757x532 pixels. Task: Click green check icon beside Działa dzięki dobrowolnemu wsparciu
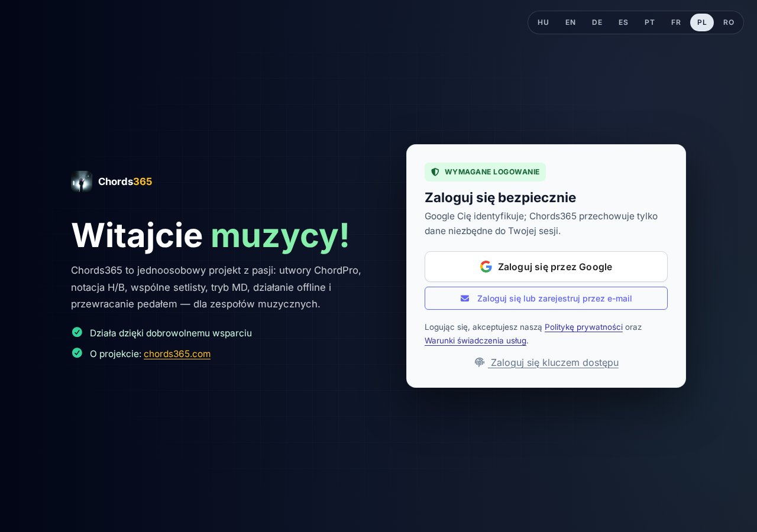point(77,332)
